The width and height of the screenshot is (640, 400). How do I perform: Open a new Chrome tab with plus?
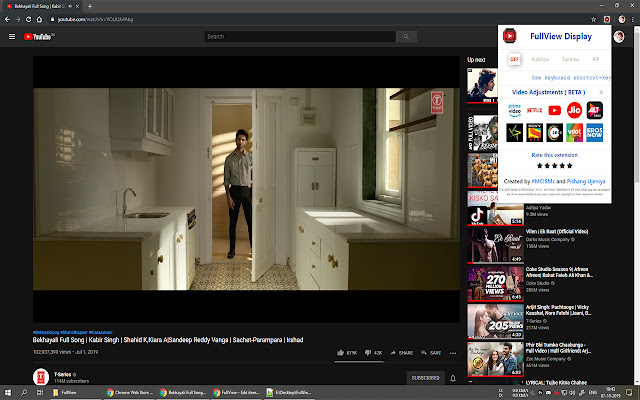(90, 6)
